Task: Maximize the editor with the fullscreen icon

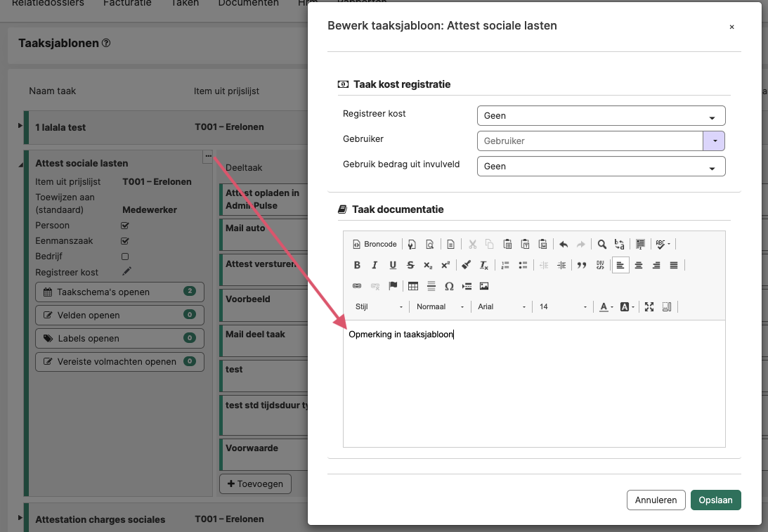Action: click(x=649, y=306)
